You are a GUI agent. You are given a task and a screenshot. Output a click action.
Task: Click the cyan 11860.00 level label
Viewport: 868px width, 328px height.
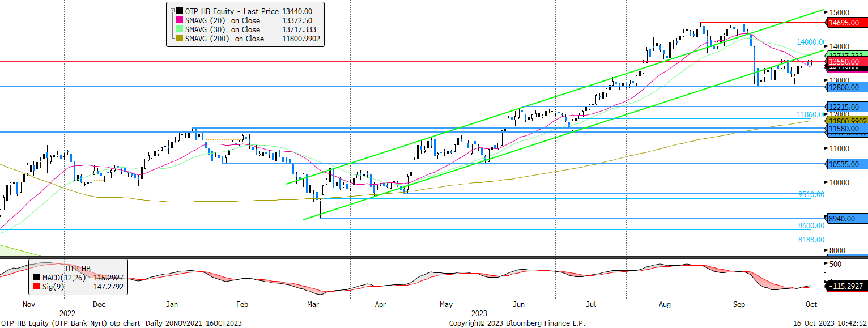tap(810, 114)
